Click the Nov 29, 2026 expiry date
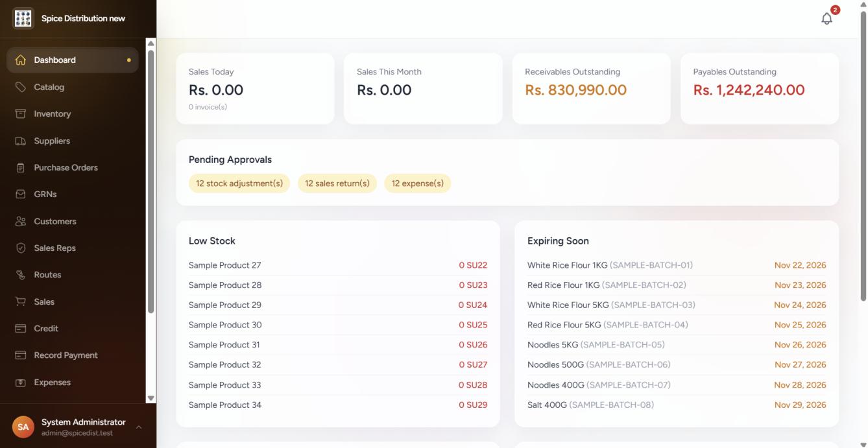The width and height of the screenshot is (868, 448). [x=800, y=405]
